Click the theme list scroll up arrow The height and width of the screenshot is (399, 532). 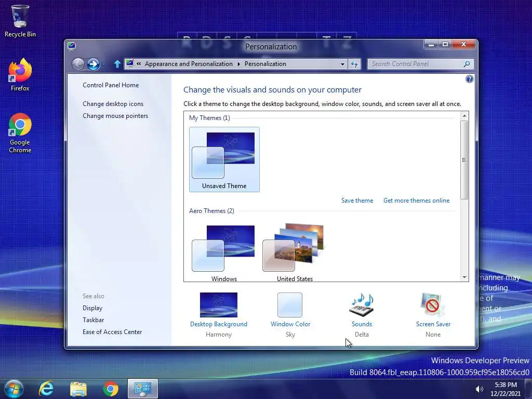tap(464, 116)
